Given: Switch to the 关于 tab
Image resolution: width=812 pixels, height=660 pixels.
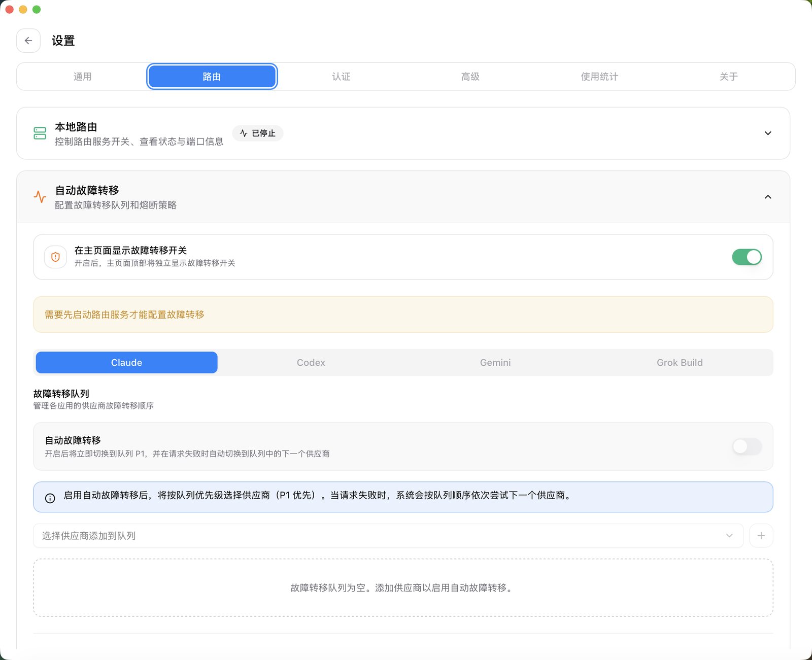Looking at the screenshot, I should coord(729,77).
